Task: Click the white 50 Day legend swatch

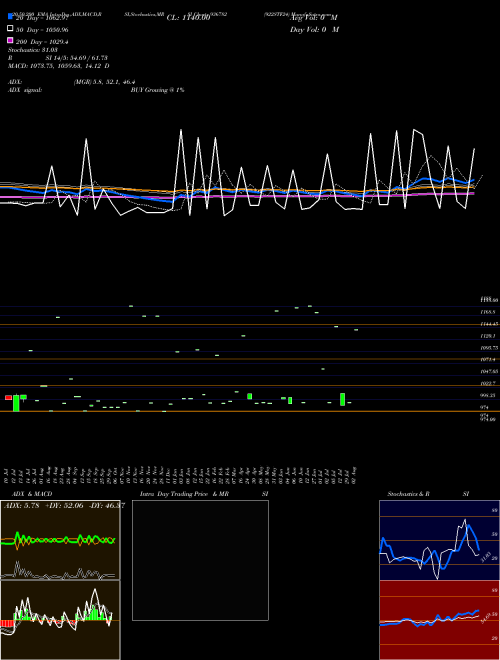Action: pos(10,29)
